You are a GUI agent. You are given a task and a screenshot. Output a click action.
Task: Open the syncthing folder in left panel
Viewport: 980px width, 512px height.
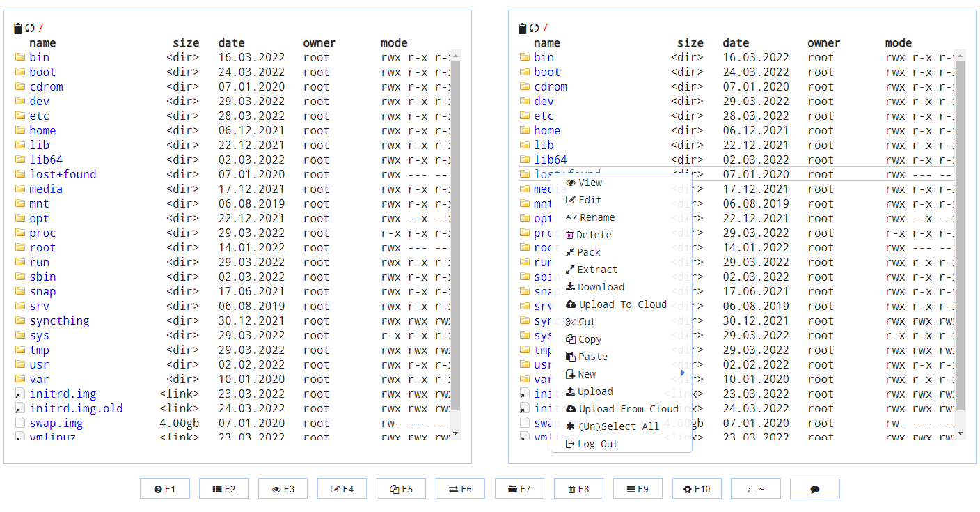coord(59,321)
